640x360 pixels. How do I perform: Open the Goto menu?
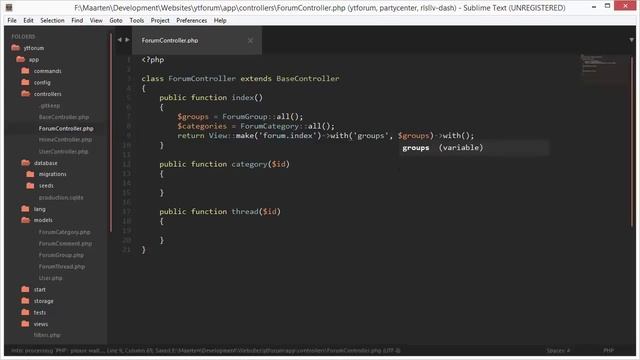(x=116, y=20)
